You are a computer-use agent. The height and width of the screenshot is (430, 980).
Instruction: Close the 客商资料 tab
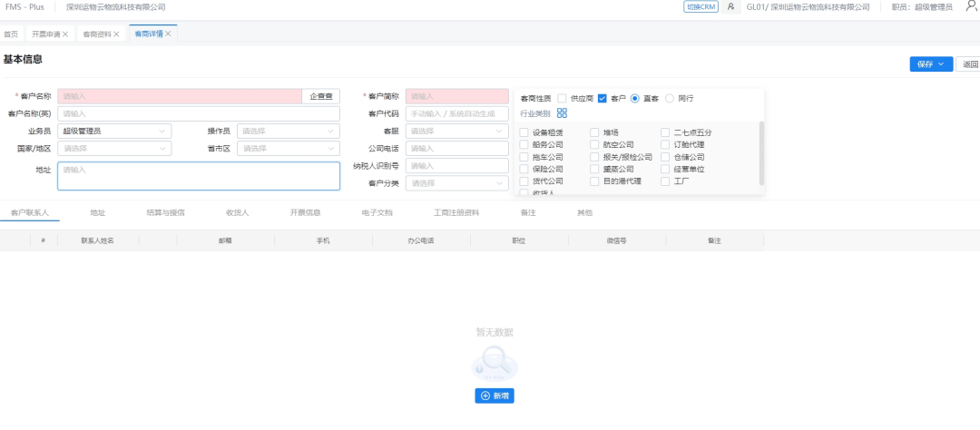click(x=116, y=34)
